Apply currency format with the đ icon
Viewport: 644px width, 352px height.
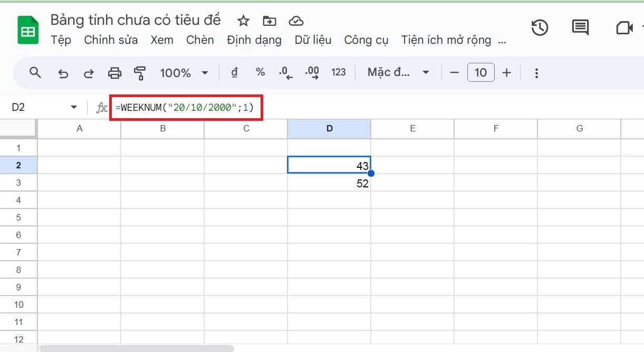[235, 73]
